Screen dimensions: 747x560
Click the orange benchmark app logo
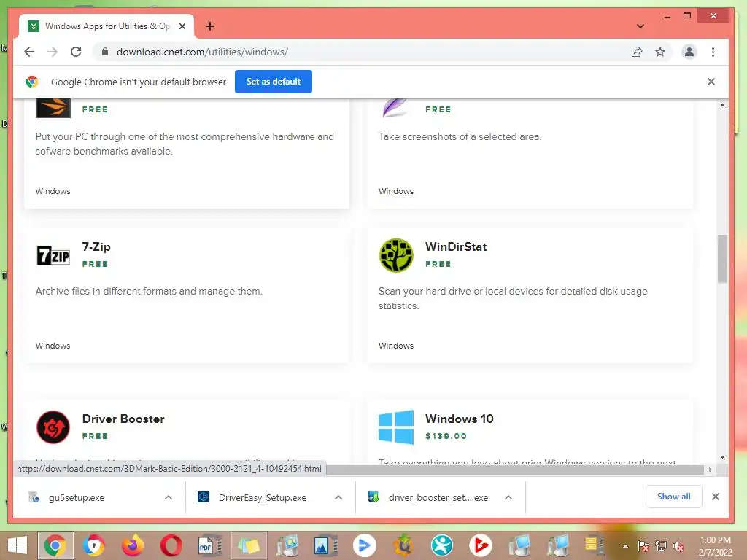53,108
